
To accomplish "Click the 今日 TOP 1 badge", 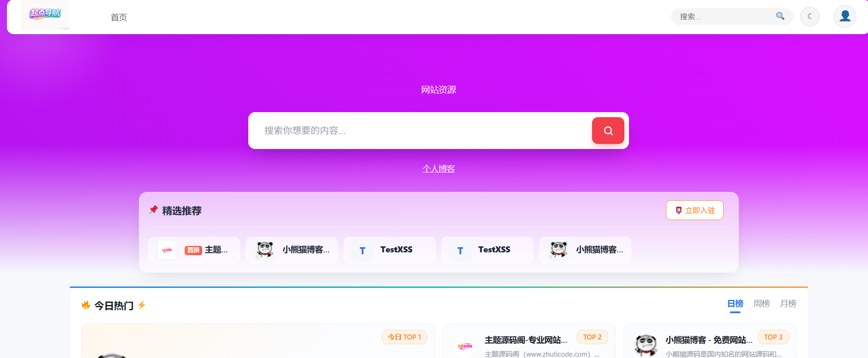I will pos(404,337).
